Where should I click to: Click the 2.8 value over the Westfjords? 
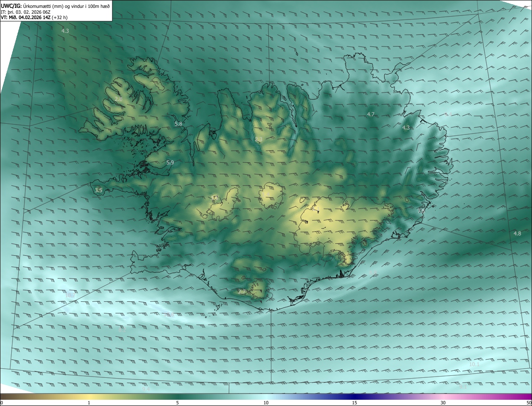[118, 99]
